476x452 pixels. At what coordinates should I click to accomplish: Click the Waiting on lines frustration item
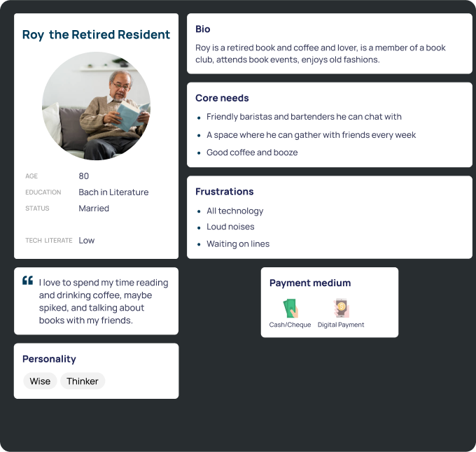[238, 244]
